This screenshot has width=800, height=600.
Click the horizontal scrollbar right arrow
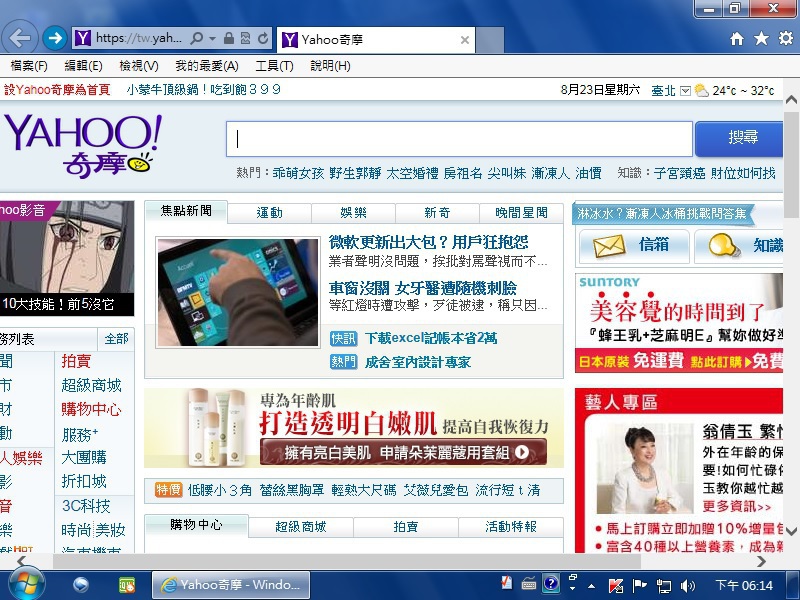761,561
